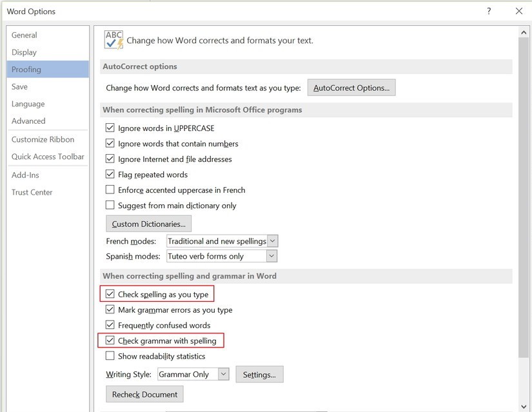Click the French modes label
The height and width of the screenshot is (412, 532).
(x=131, y=241)
